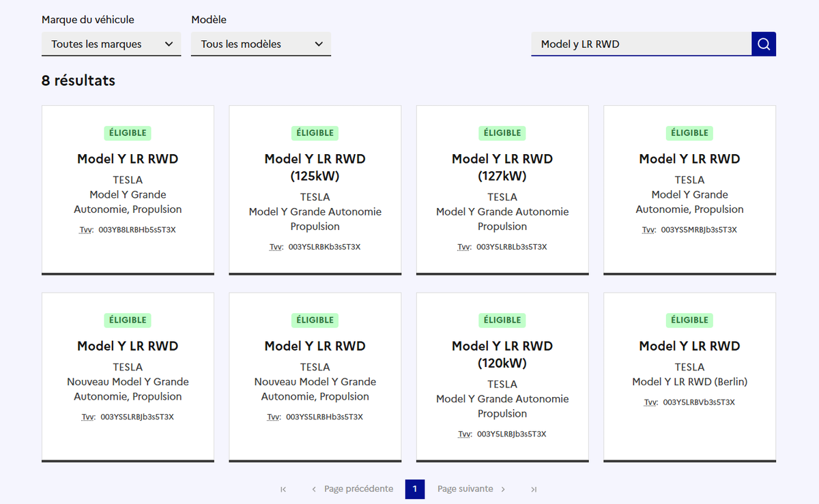Click Tvv code 003YS5LRBHb3s5T3X
This screenshot has width=819, height=504.
point(324,417)
